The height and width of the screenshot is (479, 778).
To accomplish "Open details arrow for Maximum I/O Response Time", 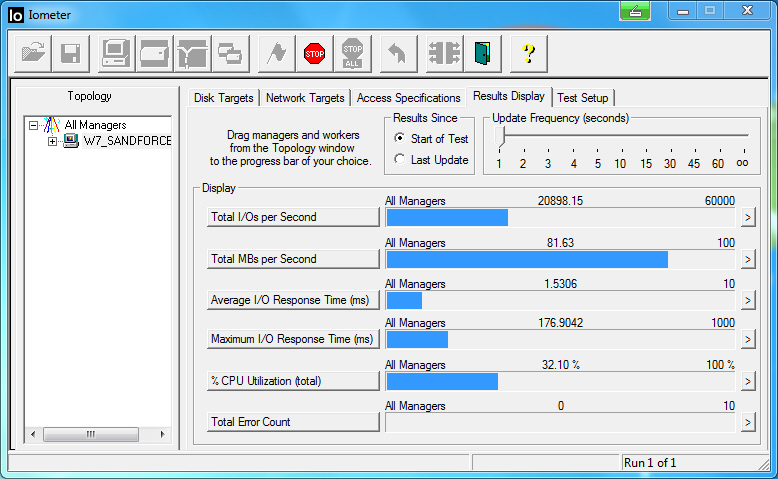I will point(748,340).
